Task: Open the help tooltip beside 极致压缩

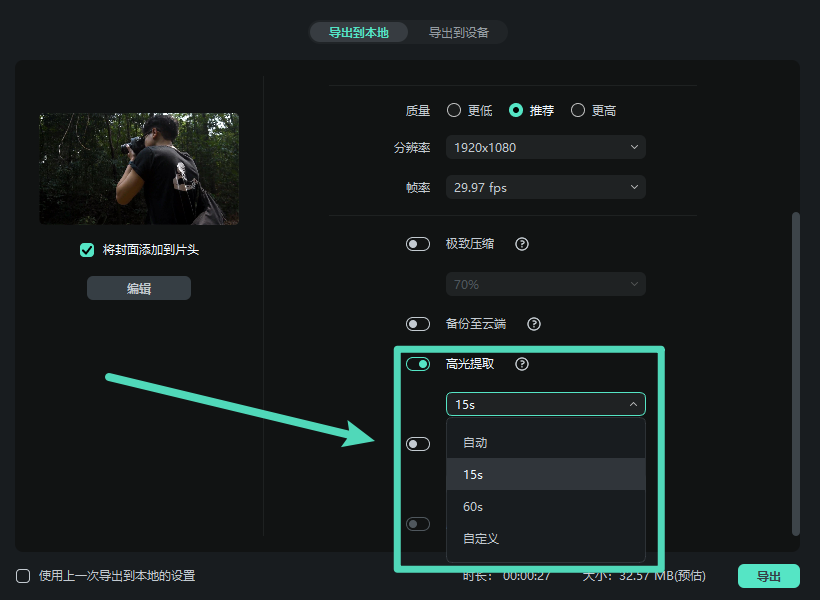Action: tap(521, 243)
